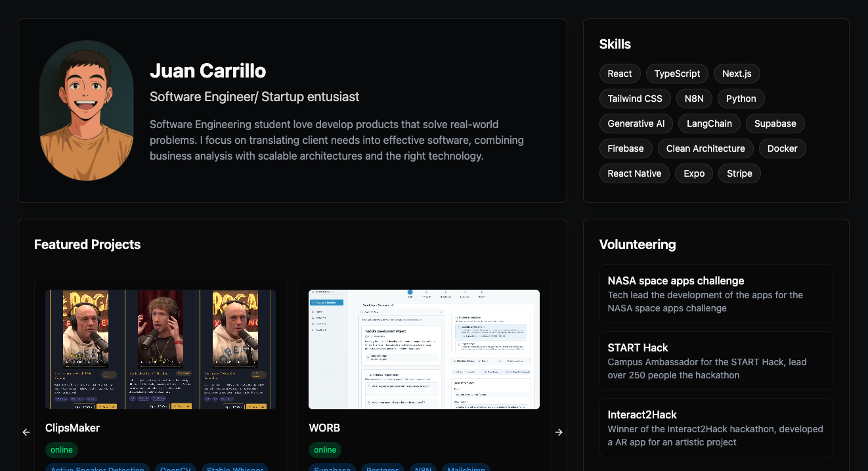Click the Stripe skill tag
The image size is (868, 471).
[739, 173]
